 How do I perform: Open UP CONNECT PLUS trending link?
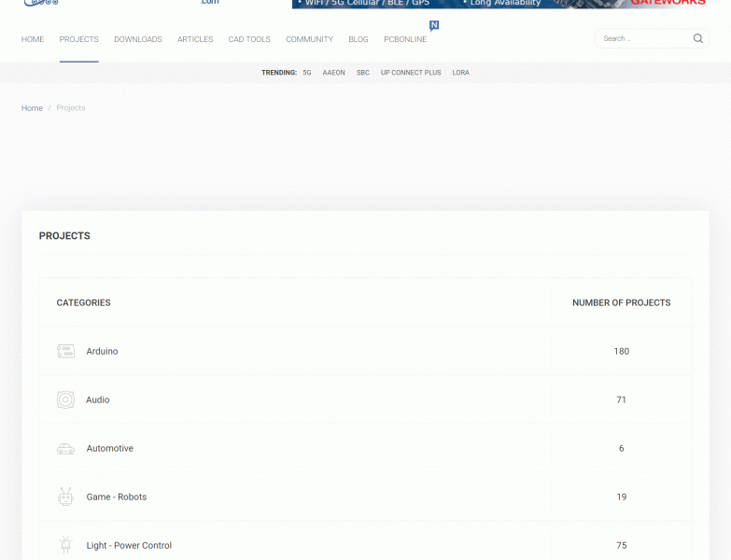pyautogui.click(x=411, y=73)
